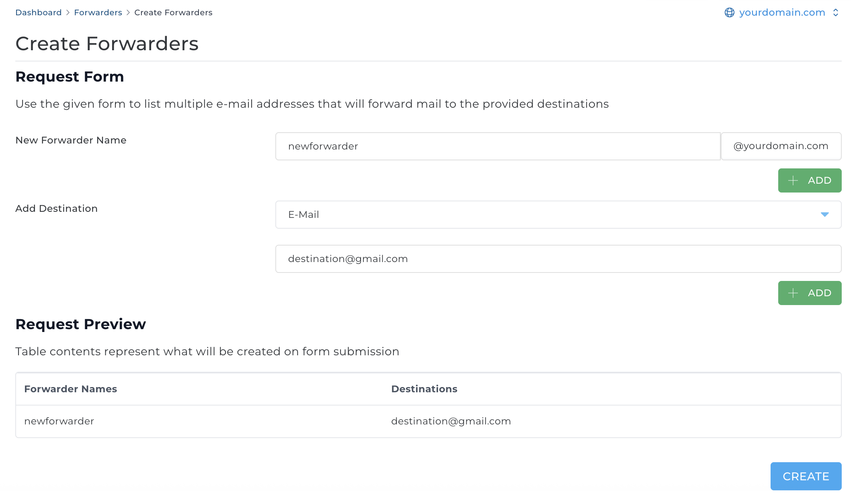Click the plus icon on destination ADD button
This screenshot has height=504, width=857.
click(x=793, y=293)
